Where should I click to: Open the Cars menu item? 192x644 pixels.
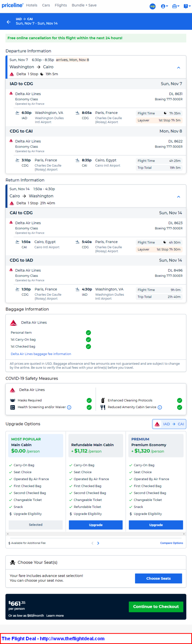(x=46, y=5)
